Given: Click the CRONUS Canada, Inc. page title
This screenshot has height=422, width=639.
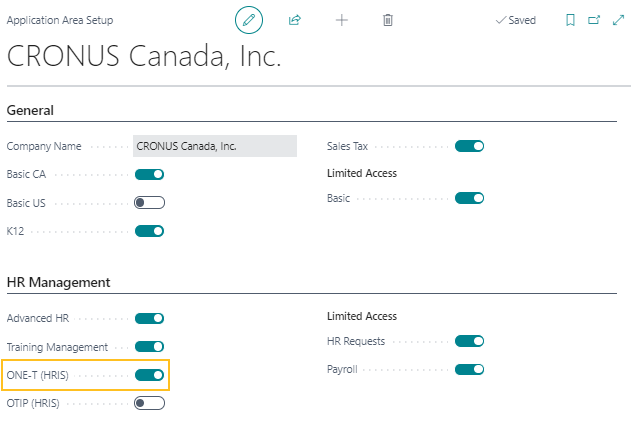Looking at the screenshot, I should tap(144, 56).
